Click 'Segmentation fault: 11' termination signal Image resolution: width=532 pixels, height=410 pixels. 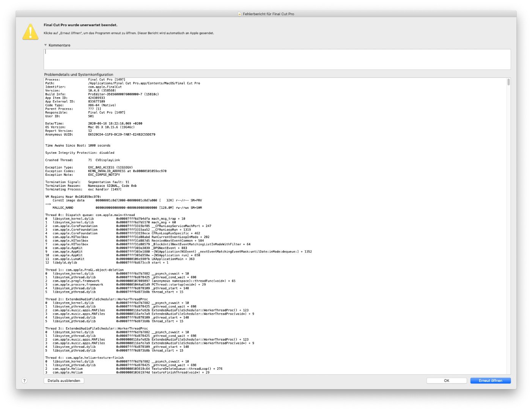[109, 182]
